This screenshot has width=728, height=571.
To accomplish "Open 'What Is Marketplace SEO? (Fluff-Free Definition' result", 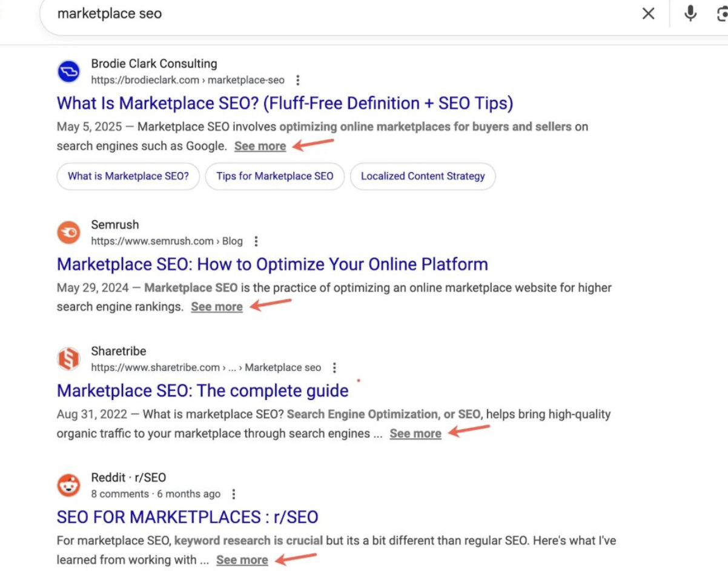I will [x=285, y=103].
